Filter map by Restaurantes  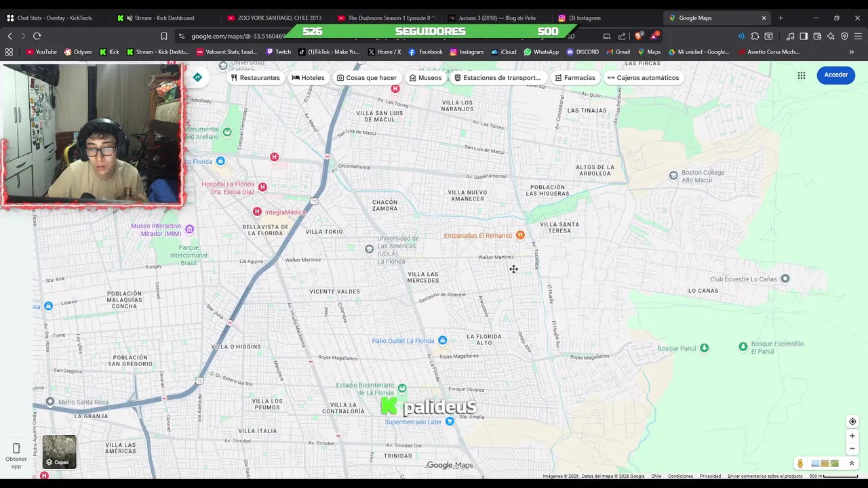coord(255,77)
